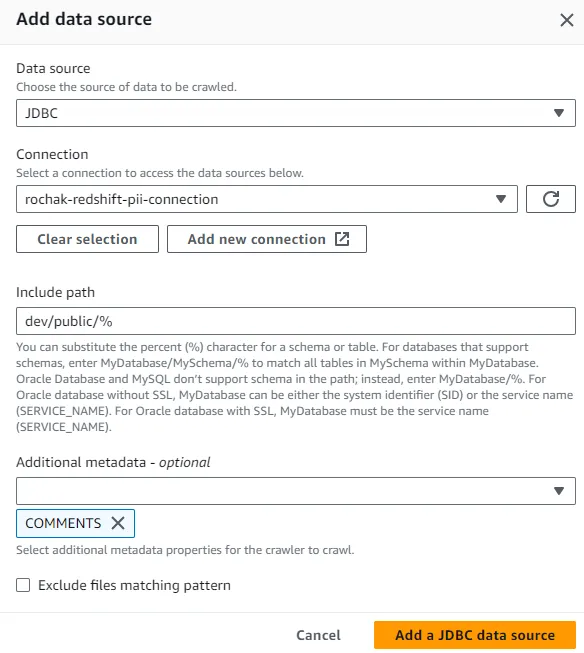
Task: Open the JDBC data source dropdown
Action: click(x=296, y=113)
